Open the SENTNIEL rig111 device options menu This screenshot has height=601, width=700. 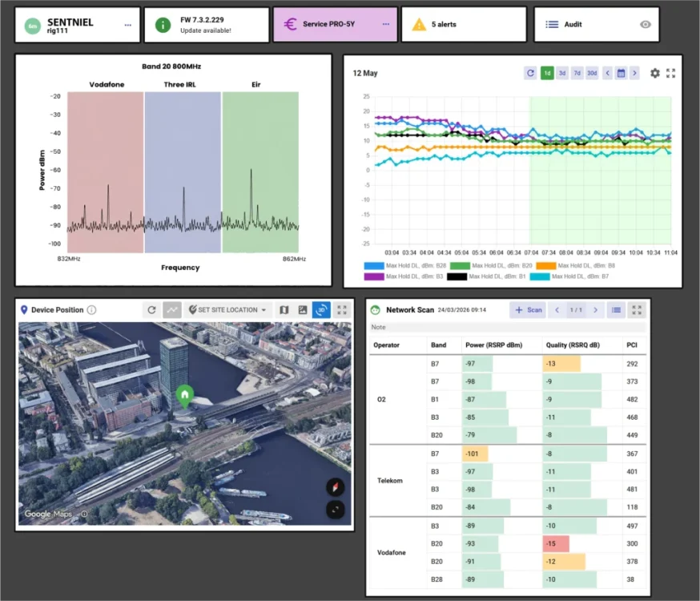[x=127, y=25]
